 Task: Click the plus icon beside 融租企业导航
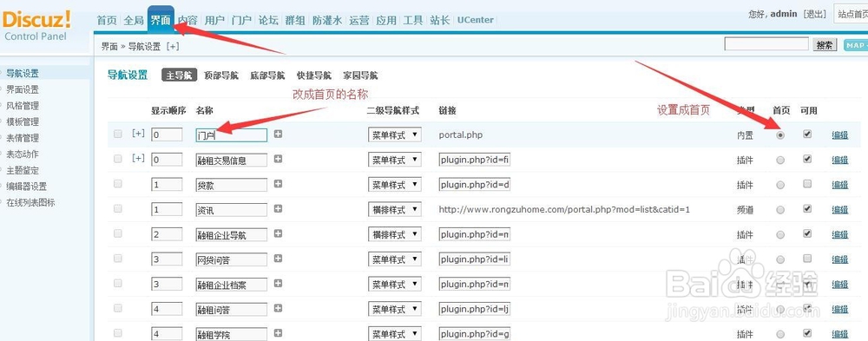point(278,233)
